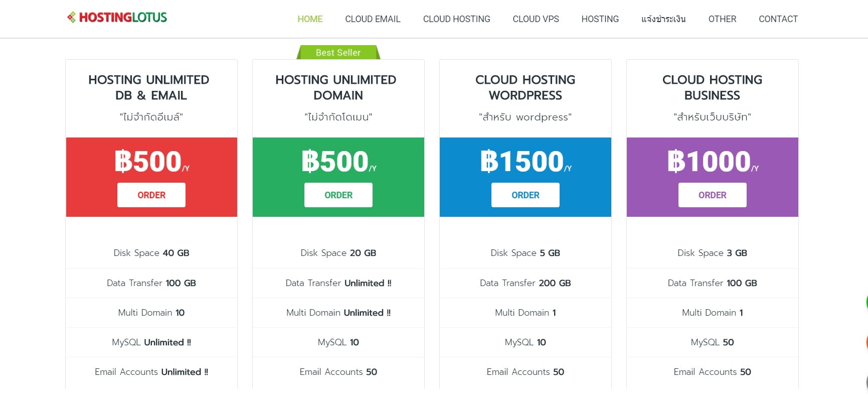Viewport: 868px width, 405px height.
Task: Order the Cloud Hosting WordPress plan
Action: (526, 195)
